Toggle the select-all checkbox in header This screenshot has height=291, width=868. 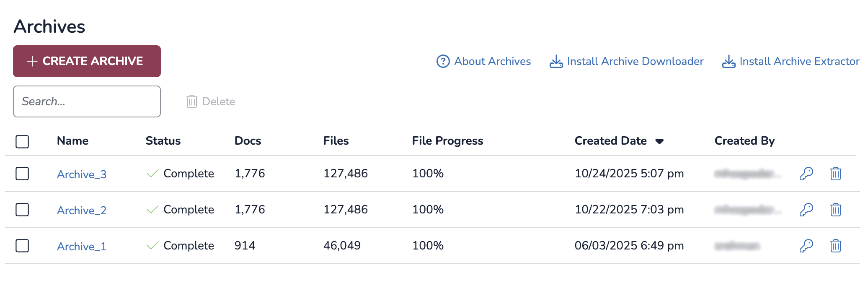[x=22, y=141]
